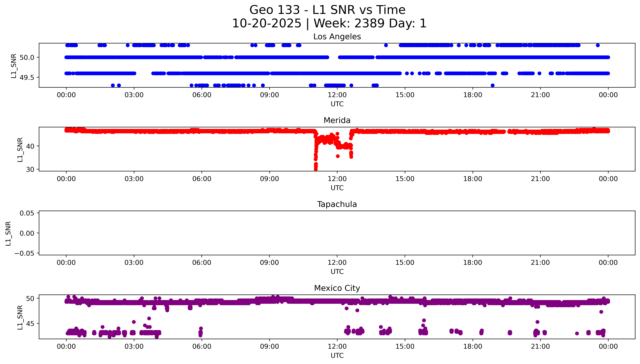Click the lowest red Merida data point near 30
This screenshot has height=364, width=640.
click(x=316, y=169)
